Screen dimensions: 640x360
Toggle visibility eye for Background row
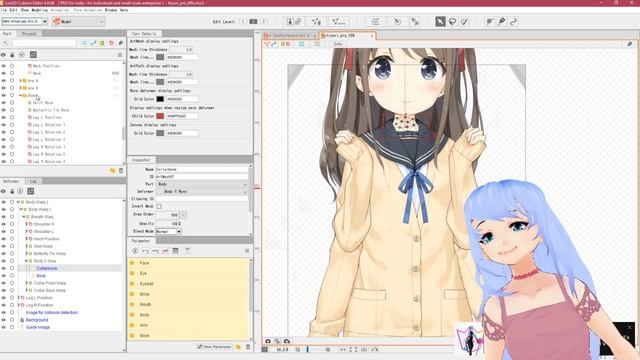click(x=4, y=320)
